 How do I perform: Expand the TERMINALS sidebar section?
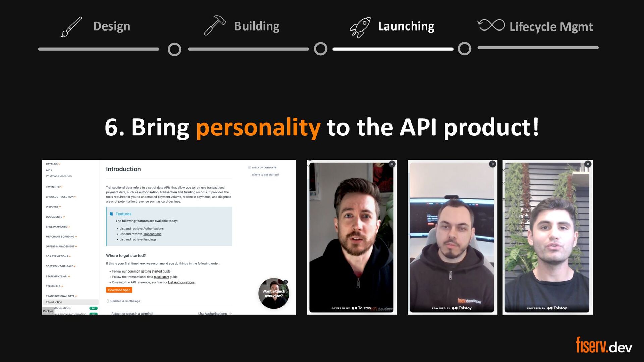coord(54,286)
